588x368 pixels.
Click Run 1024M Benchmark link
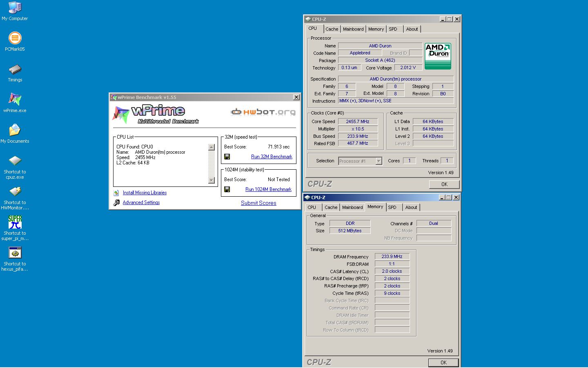pos(268,189)
